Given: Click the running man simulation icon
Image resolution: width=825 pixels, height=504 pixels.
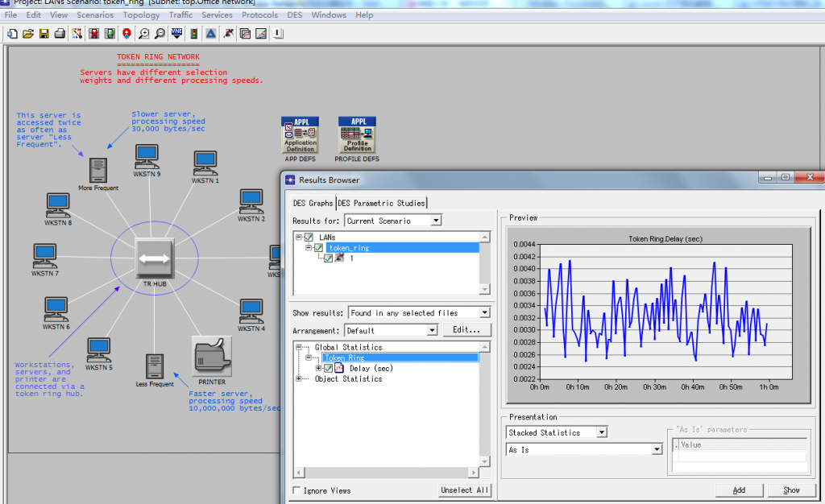Looking at the screenshot, I should click(228, 34).
